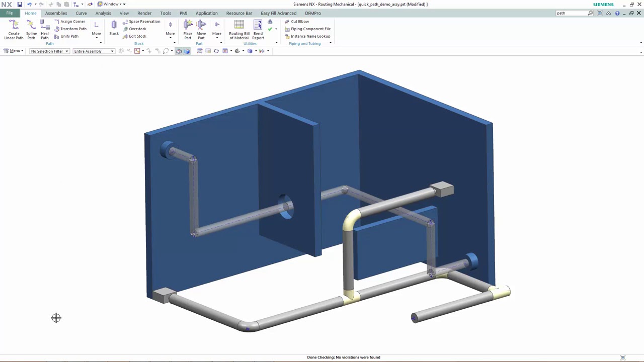Viewport: 644px width, 362px height.
Task: Select Cut Elbow command
Action: pyautogui.click(x=297, y=22)
